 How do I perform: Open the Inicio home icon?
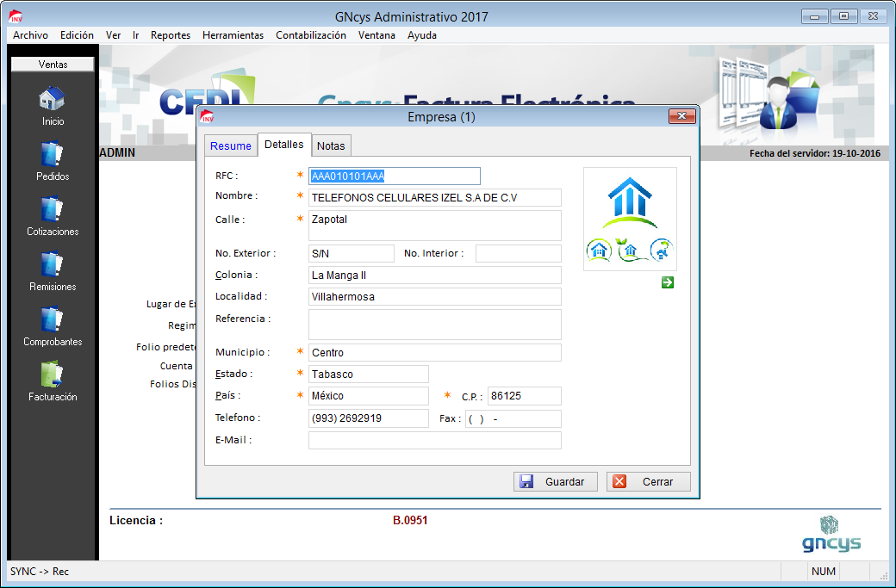[x=52, y=99]
